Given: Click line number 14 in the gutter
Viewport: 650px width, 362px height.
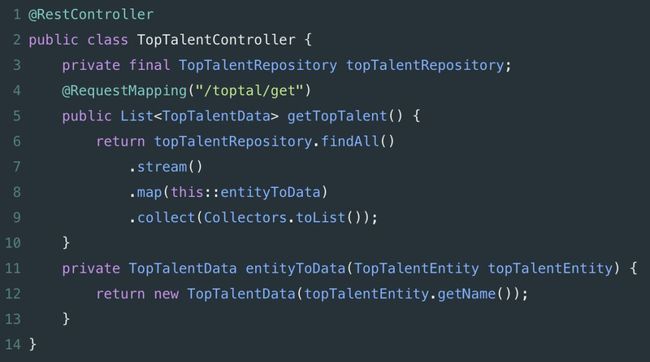Looking at the screenshot, I should (13, 345).
